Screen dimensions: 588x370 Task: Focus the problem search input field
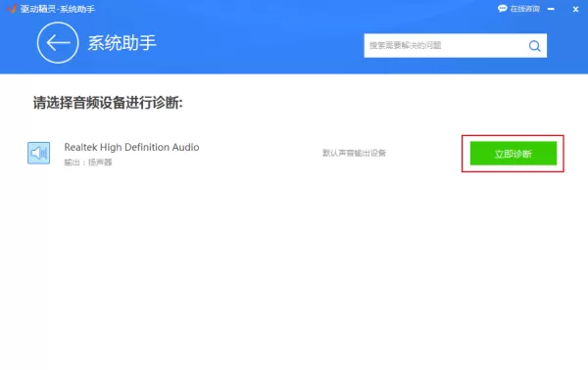456,46
